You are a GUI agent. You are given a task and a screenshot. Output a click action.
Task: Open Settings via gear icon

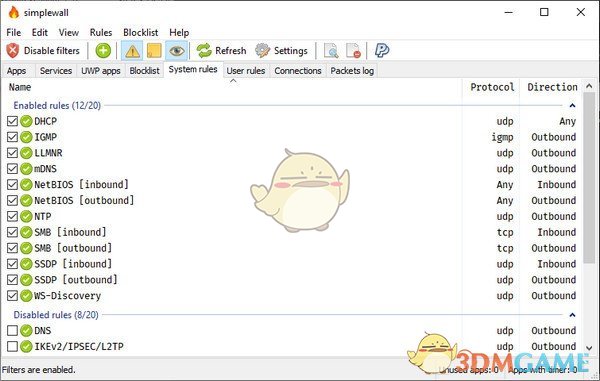click(262, 50)
